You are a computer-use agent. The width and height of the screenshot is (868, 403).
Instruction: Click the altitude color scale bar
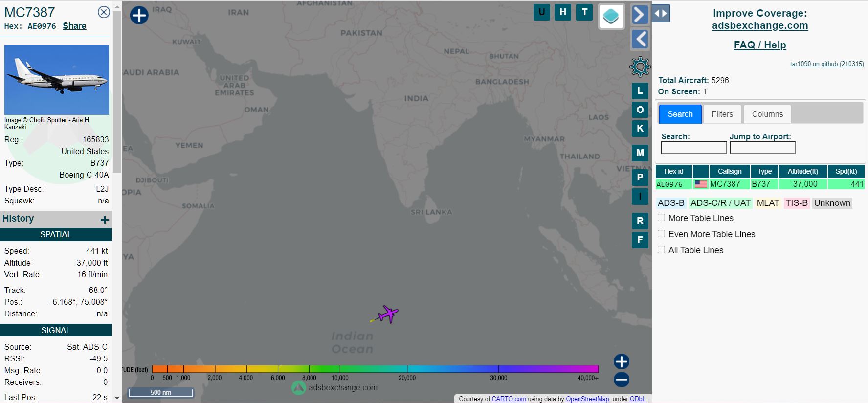point(375,369)
